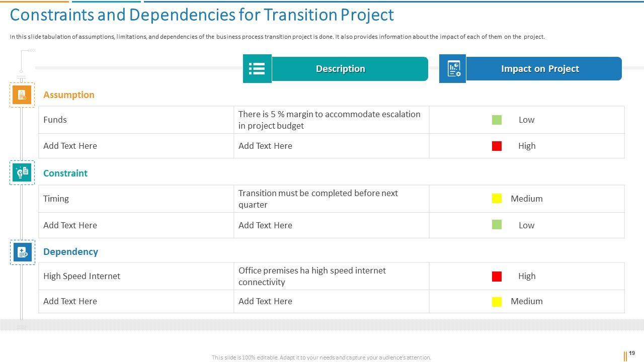Screen dimensions: 644x362
Task: Click the red swatch in High Speed Internet row
Action: (497, 276)
